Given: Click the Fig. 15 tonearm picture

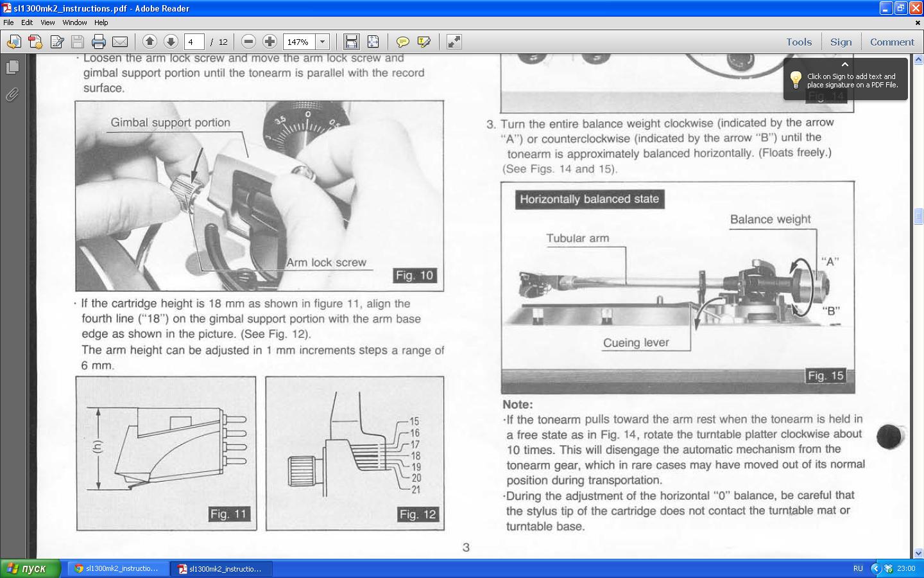Looking at the screenshot, I should coord(678,287).
